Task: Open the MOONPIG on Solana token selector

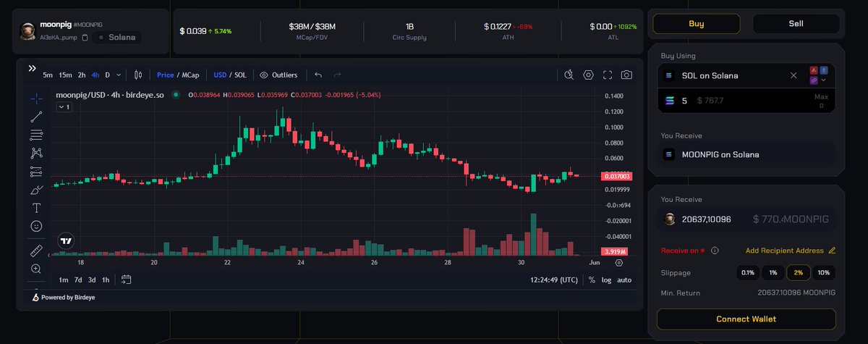Action: tap(746, 154)
